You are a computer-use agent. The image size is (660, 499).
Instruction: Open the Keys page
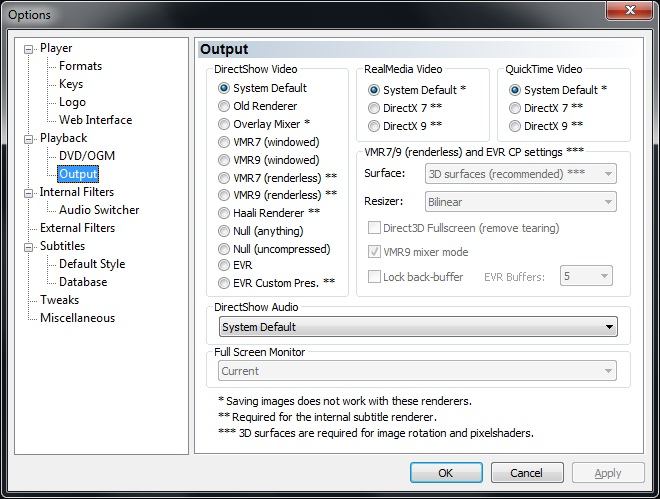71,84
